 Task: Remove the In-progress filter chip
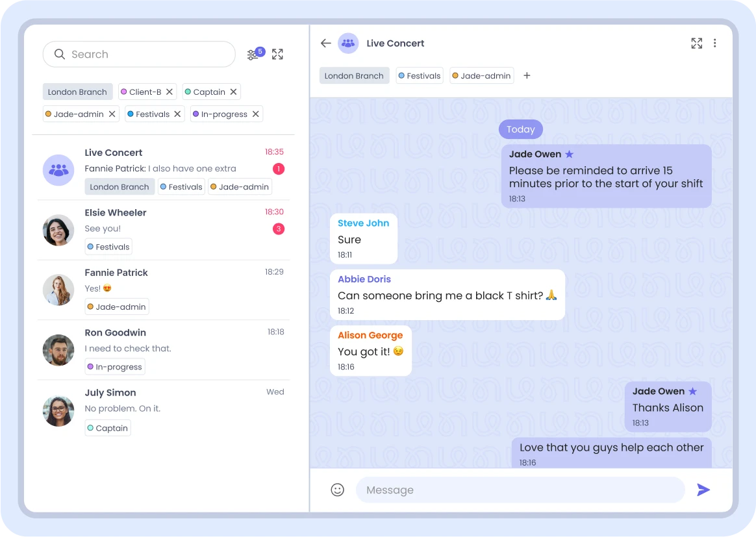coord(255,114)
